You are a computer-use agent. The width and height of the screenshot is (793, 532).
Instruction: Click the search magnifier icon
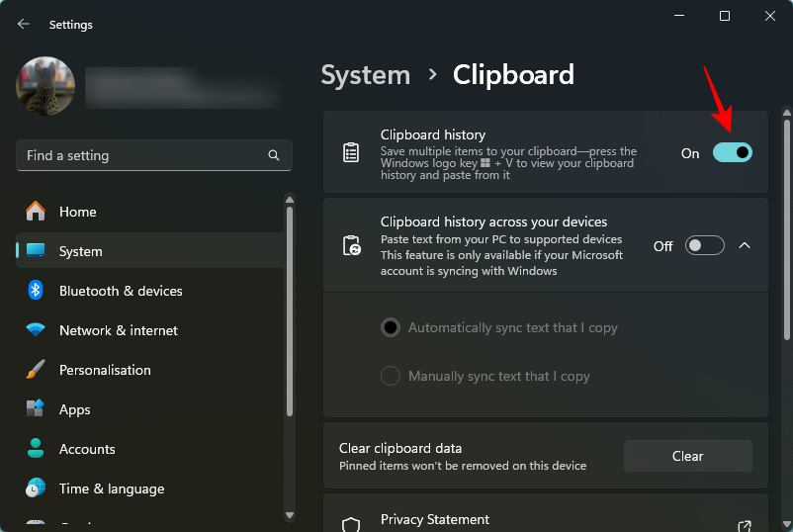274,155
